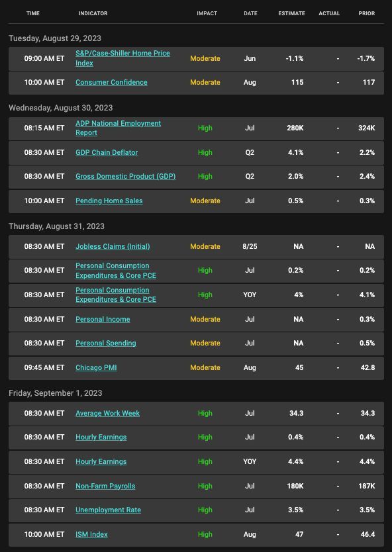
Task: Open the Consumer Confidence indicator link
Action: click(x=111, y=82)
